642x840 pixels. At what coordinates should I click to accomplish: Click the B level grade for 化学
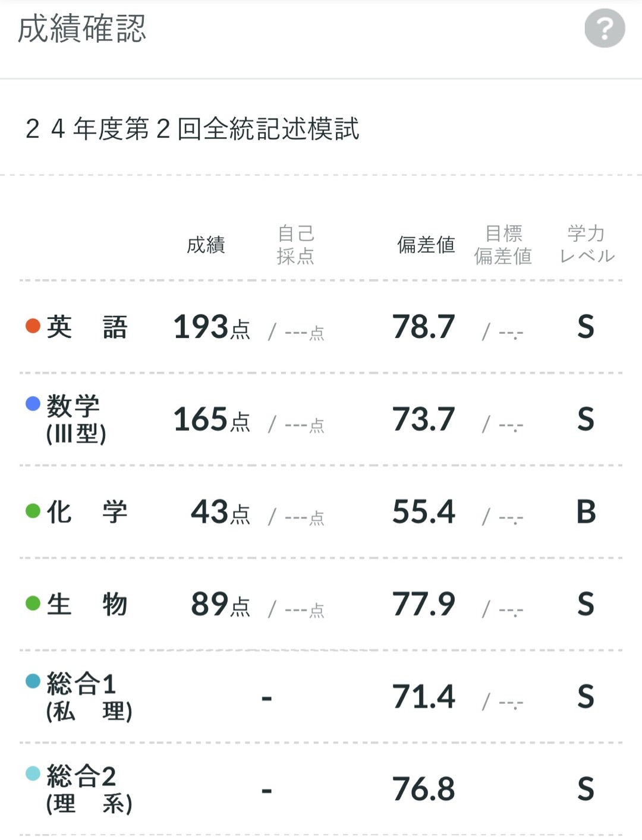pyautogui.click(x=586, y=511)
